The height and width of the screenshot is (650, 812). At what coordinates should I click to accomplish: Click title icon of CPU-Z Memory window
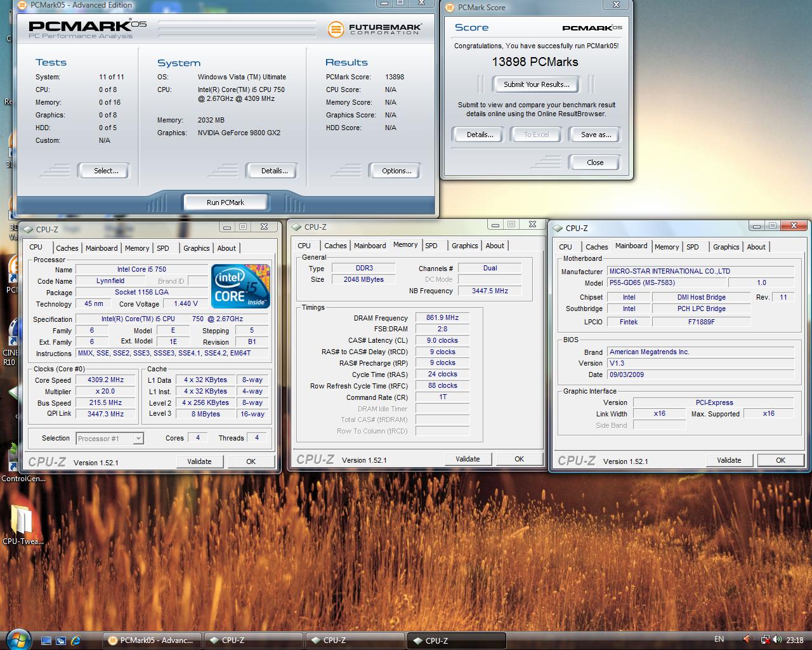(x=296, y=227)
